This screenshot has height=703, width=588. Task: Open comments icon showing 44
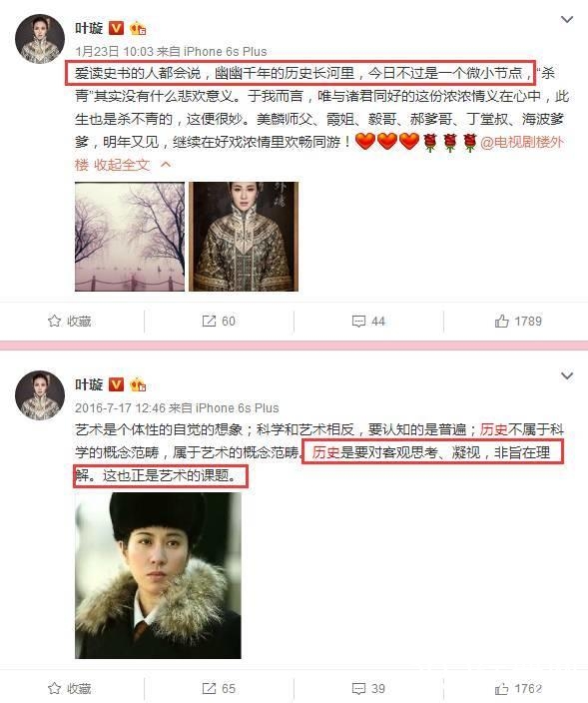[x=358, y=321]
